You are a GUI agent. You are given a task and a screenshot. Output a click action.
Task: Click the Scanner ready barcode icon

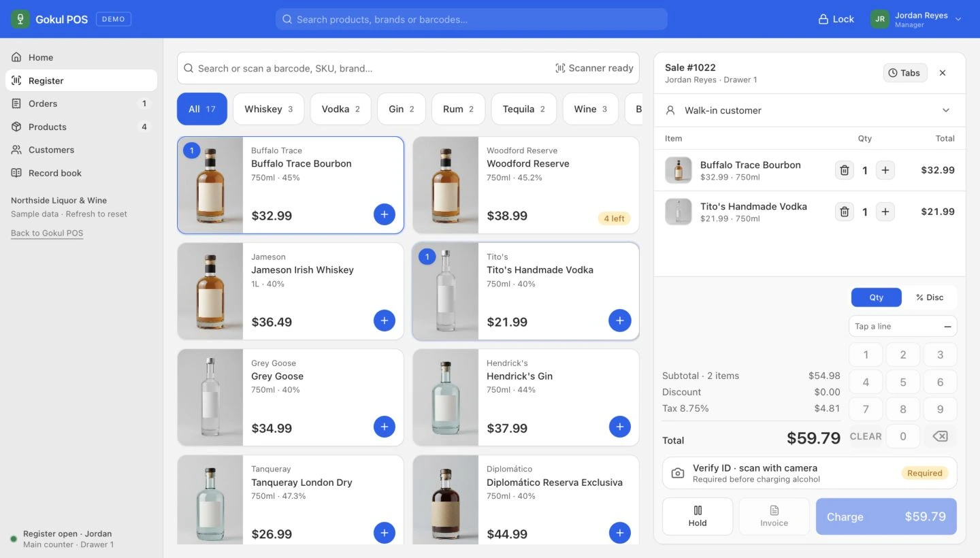(560, 68)
